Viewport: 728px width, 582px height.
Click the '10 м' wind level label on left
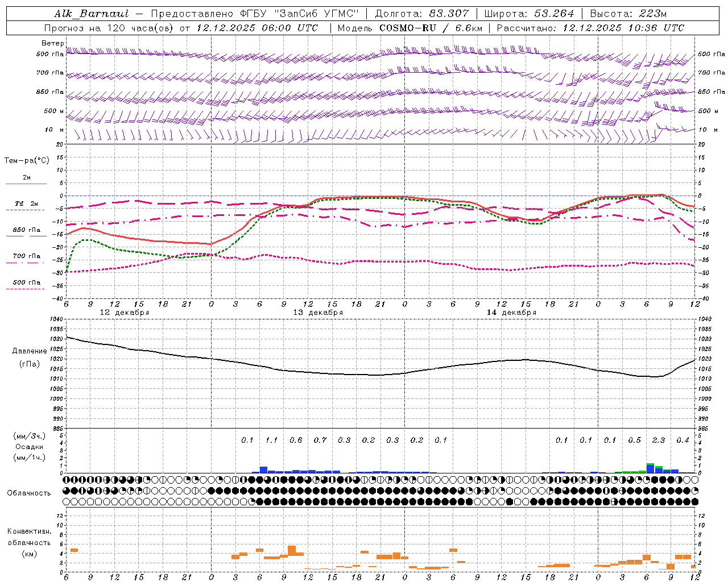click(55, 130)
